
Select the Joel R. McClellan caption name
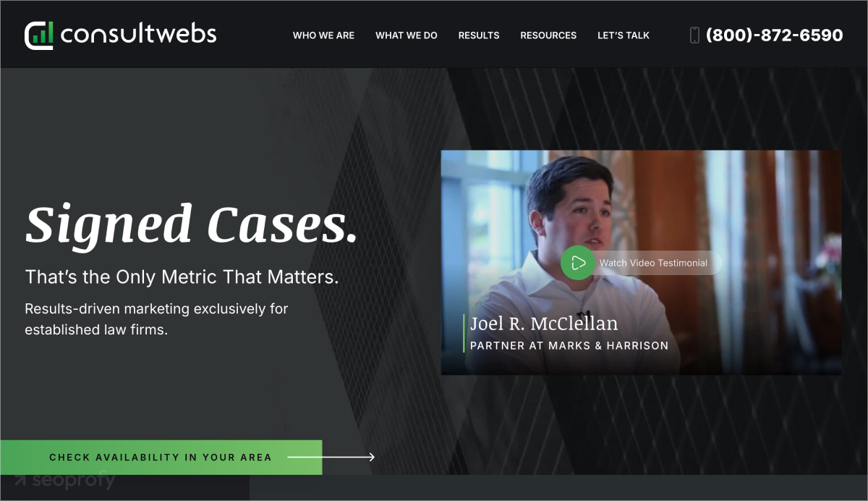point(544,323)
